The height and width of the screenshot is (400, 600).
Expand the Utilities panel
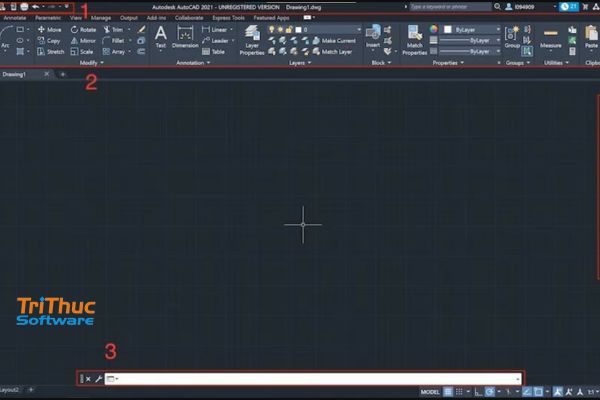(556, 62)
